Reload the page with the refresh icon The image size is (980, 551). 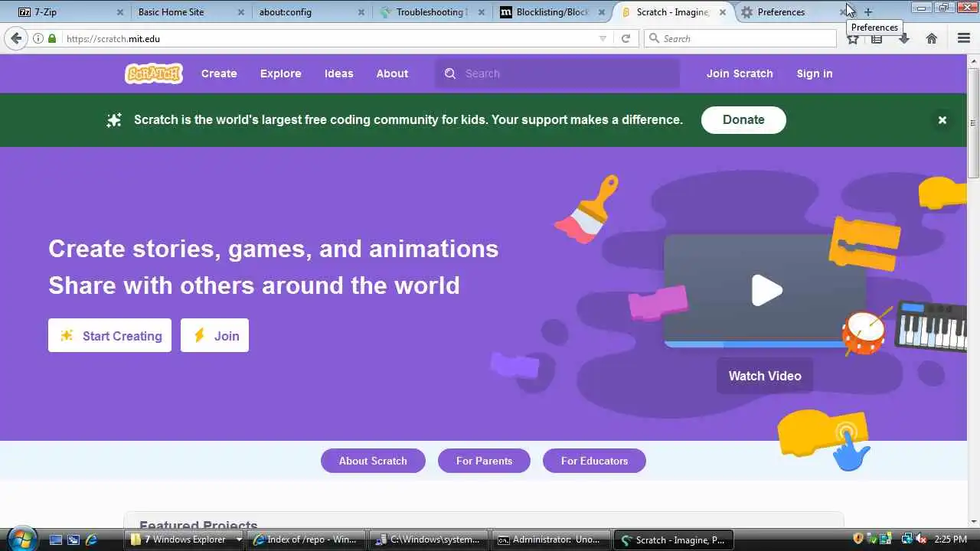(626, 38)
